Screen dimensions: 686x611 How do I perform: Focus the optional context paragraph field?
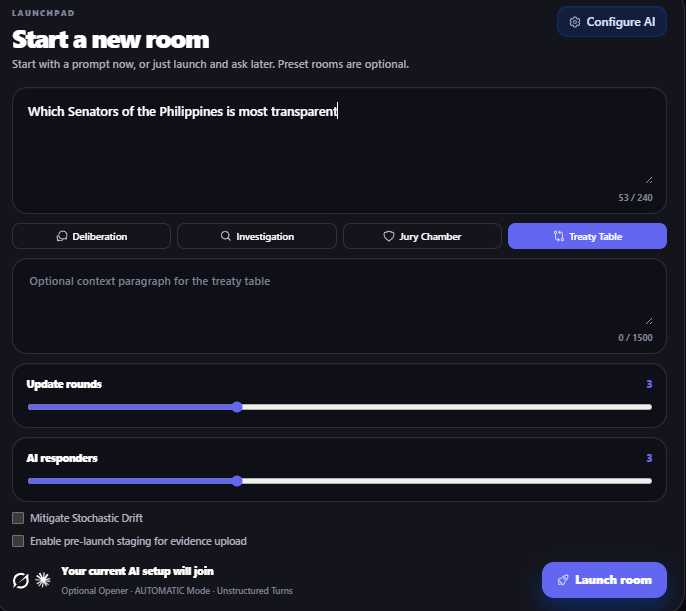(339, 306)
